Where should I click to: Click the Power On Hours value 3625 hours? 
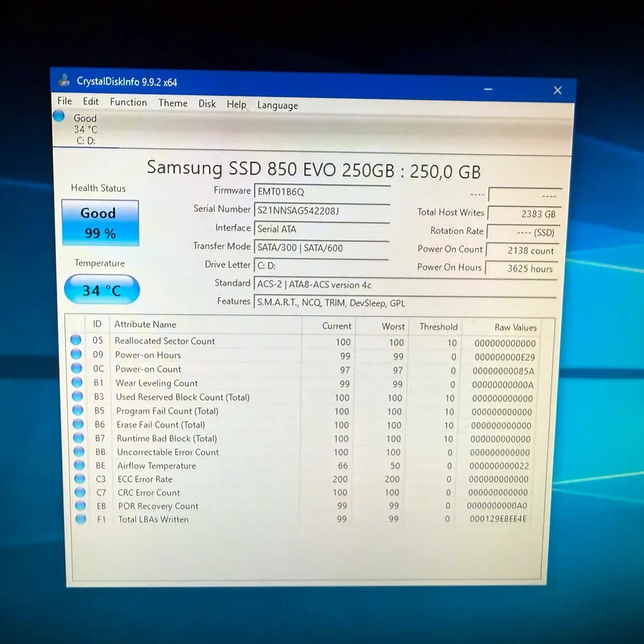click(521, 268)
